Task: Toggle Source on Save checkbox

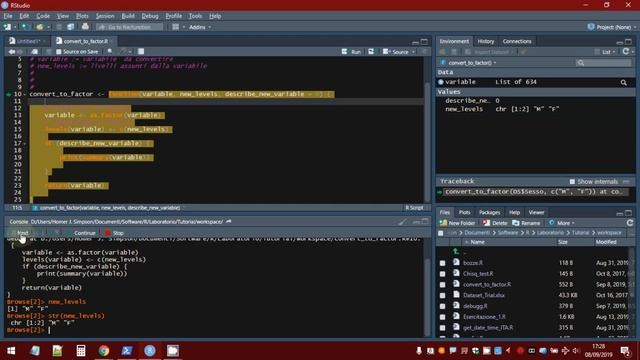Action: click(x=59, y=52)
